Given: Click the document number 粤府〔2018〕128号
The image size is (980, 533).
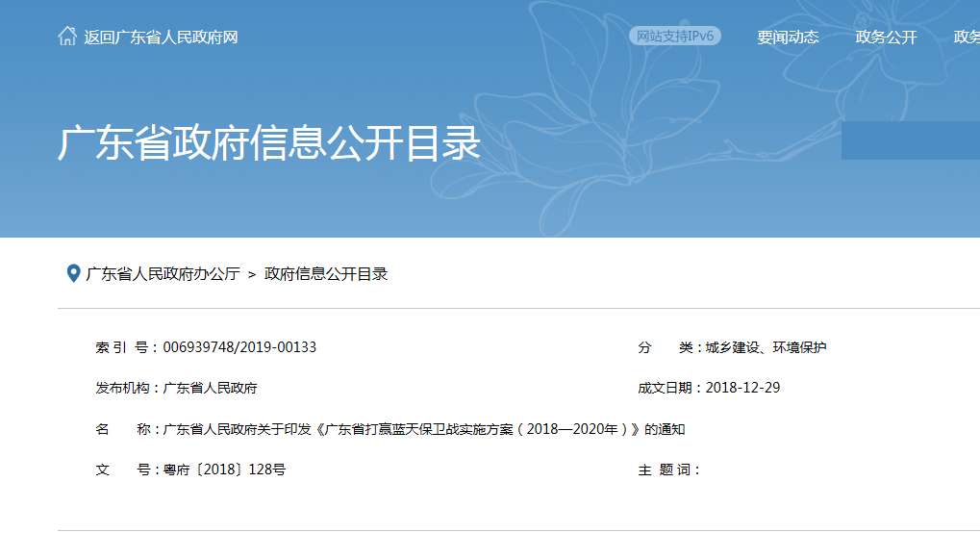Looking at the screenshot, I should 224,470.
